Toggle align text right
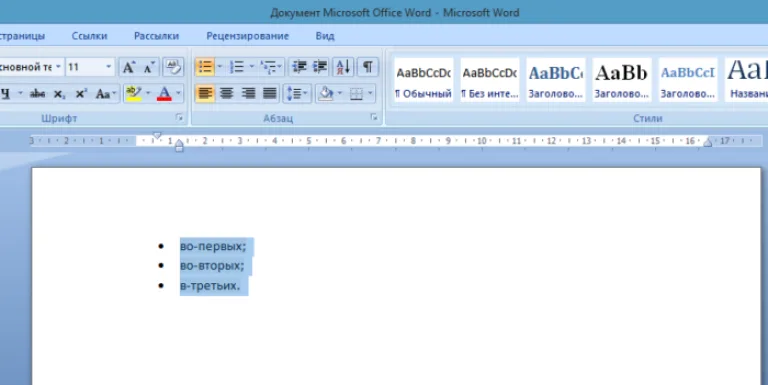This screenshot has width=768, height=385. 248,93
